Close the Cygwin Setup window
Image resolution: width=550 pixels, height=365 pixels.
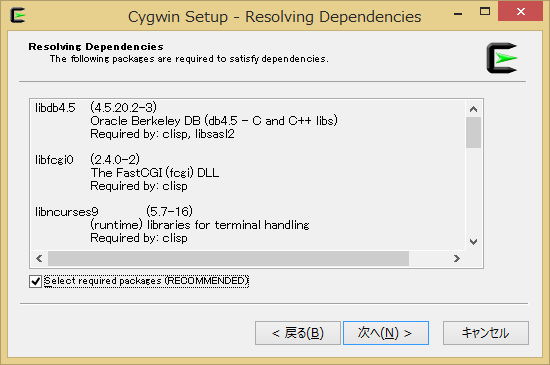(x=521, y=12)
